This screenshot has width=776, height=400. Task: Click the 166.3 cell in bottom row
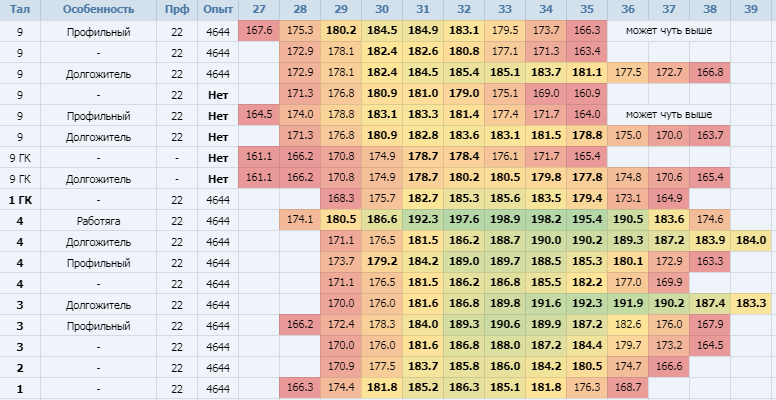tap(300, 389)
